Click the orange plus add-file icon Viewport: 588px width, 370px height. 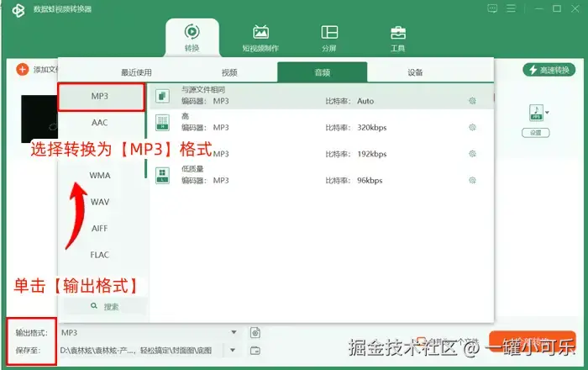[x=22, y=70]
